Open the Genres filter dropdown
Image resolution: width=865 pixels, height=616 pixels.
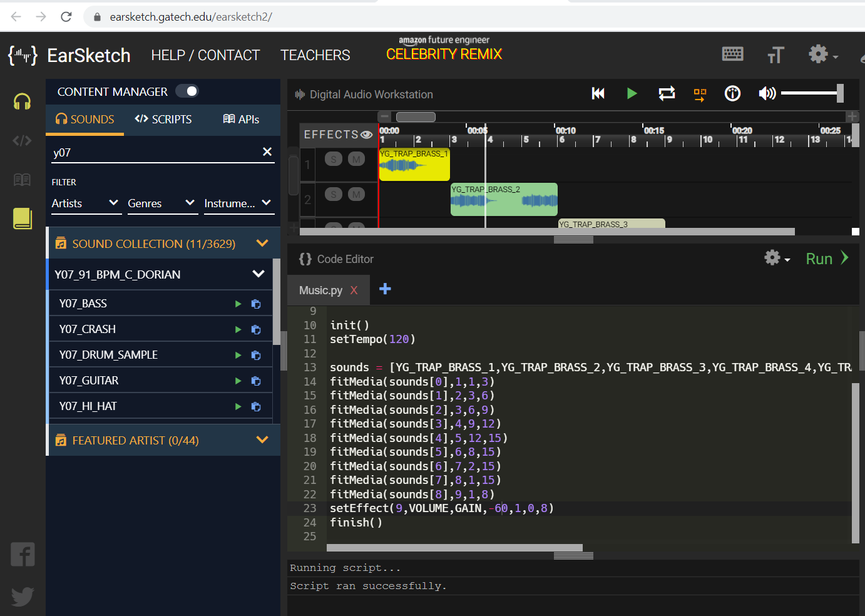pos(162,203)
